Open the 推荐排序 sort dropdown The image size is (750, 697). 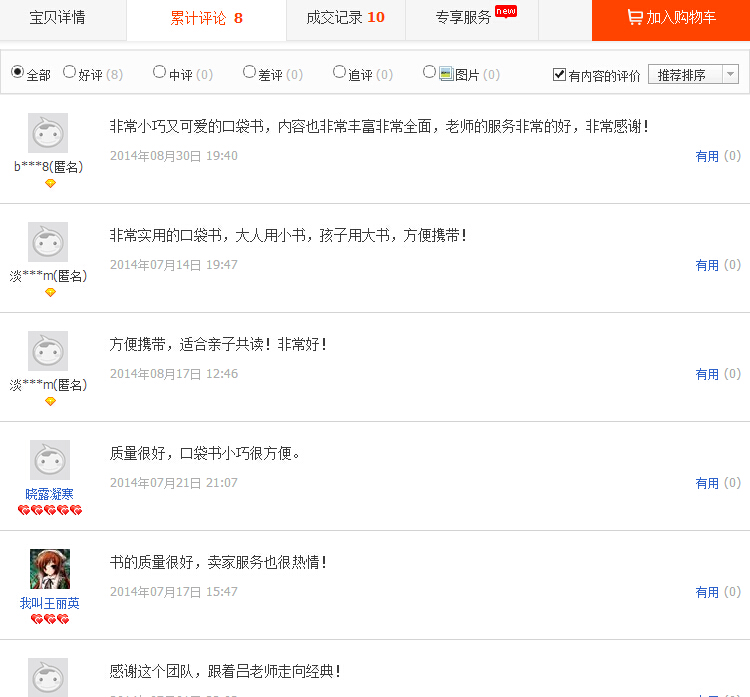coord(693,75)
